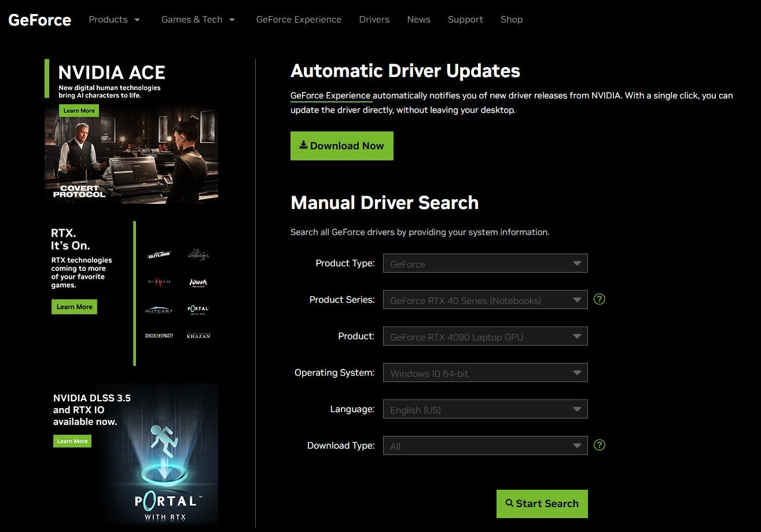The image size is (761, 532).
Task: Open the Product Series dropdown
Action: (x=485, y=300)
